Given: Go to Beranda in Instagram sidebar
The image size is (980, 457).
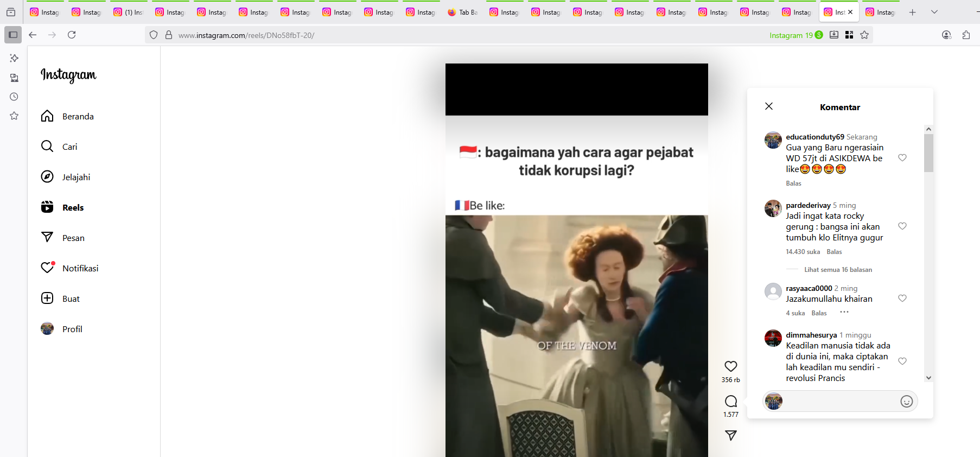Looking at the screenshot, I should pos(67,116).
